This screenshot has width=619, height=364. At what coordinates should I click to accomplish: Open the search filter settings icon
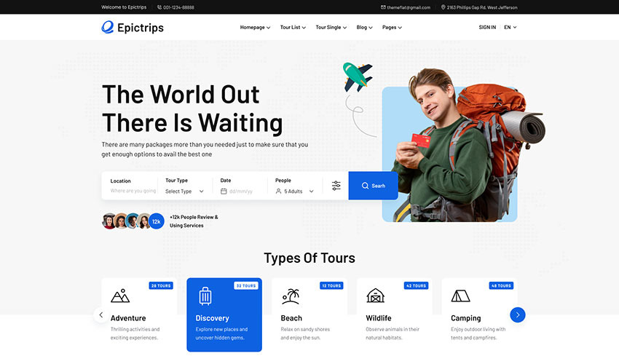[336, 186]
